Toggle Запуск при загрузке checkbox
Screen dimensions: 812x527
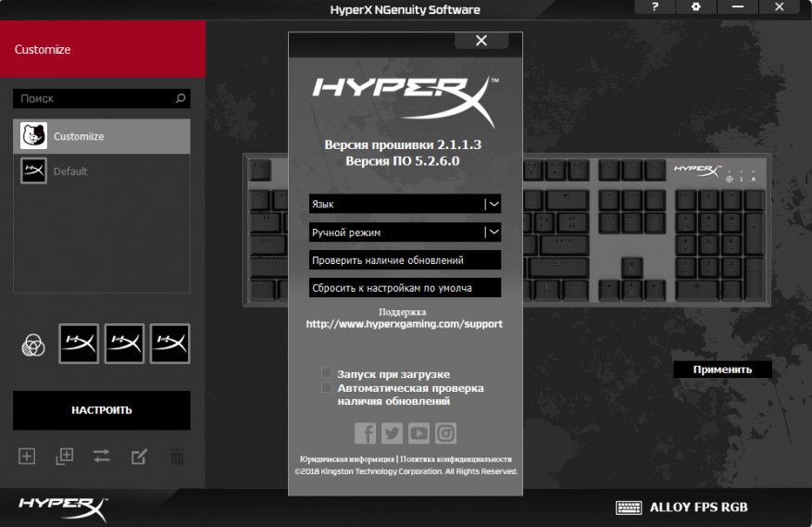(327, 373)
